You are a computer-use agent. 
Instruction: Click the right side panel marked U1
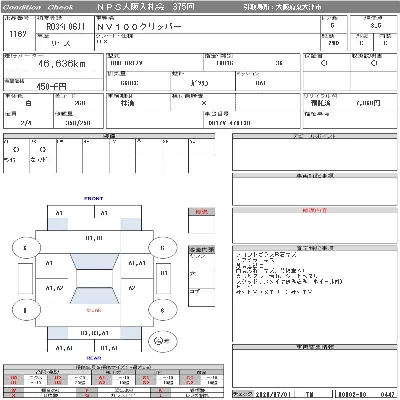[163, 279]
